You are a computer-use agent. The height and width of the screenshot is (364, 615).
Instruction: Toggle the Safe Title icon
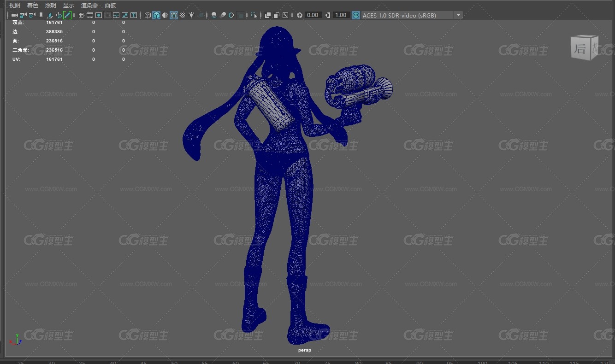[134, 15]
